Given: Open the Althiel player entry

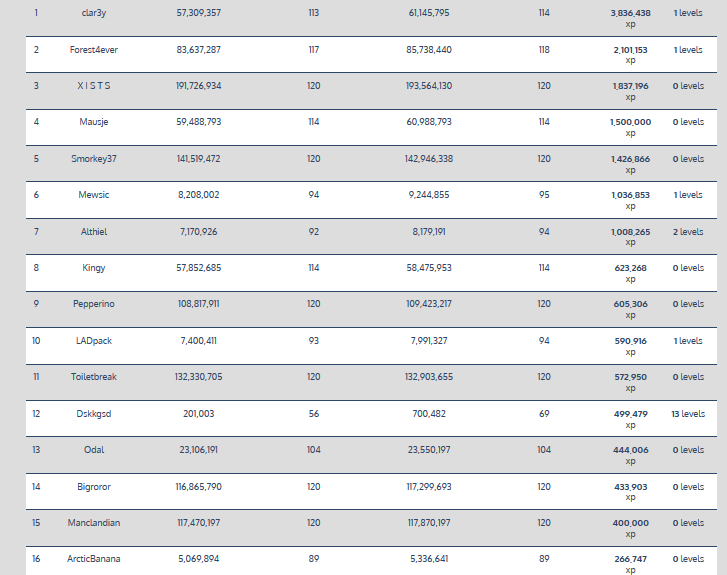Looking at the screenshot, I should [94, 231].
